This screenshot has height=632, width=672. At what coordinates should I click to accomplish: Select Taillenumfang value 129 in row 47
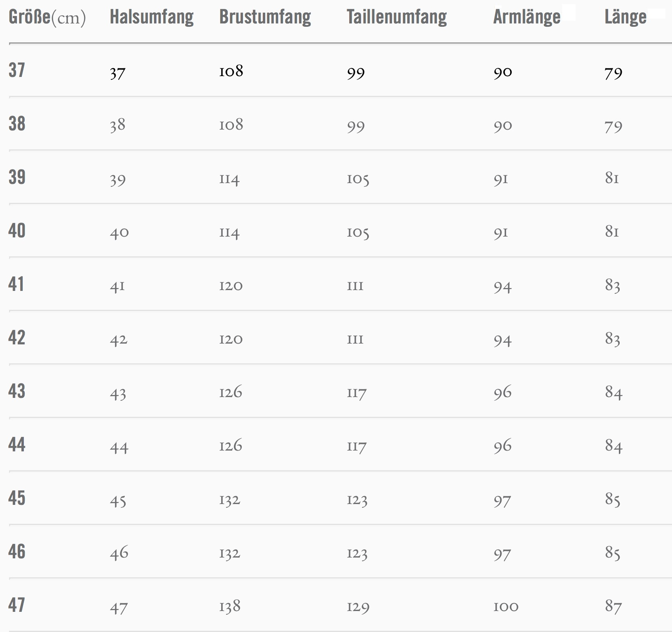tap(358, 606)
